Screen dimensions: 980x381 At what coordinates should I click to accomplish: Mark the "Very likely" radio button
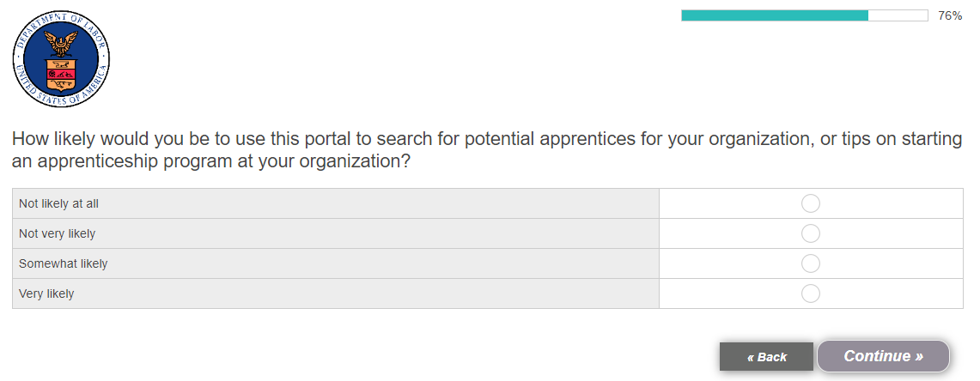(810, 293)
